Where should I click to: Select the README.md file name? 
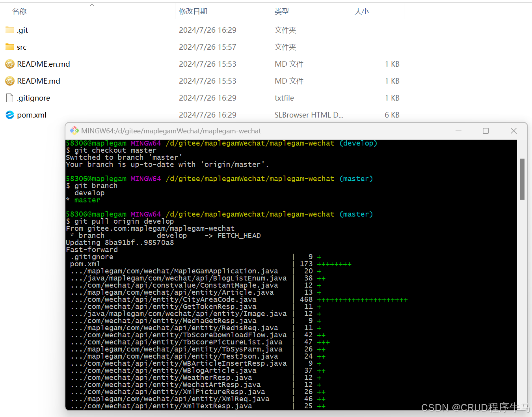[x=39, y=81]
